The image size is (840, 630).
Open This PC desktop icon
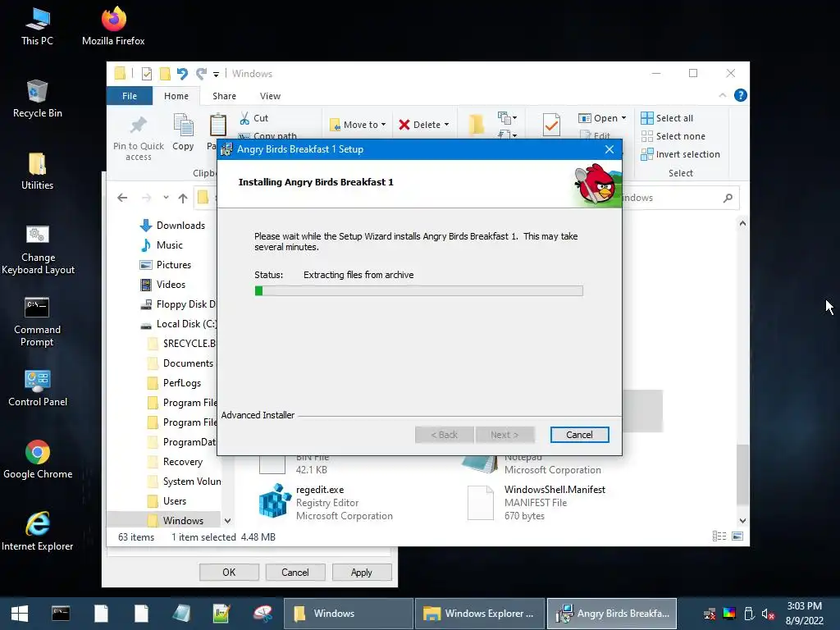(x=37, y=26)
